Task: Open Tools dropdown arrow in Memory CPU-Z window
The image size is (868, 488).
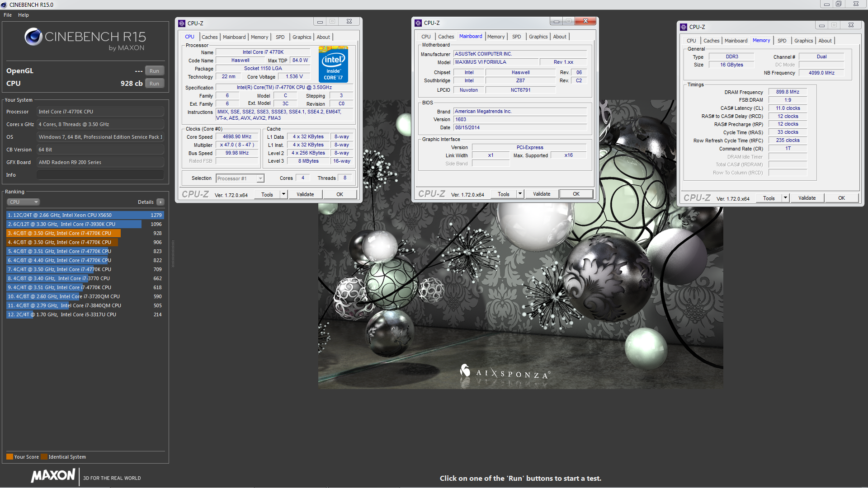Action: point(786,198)
